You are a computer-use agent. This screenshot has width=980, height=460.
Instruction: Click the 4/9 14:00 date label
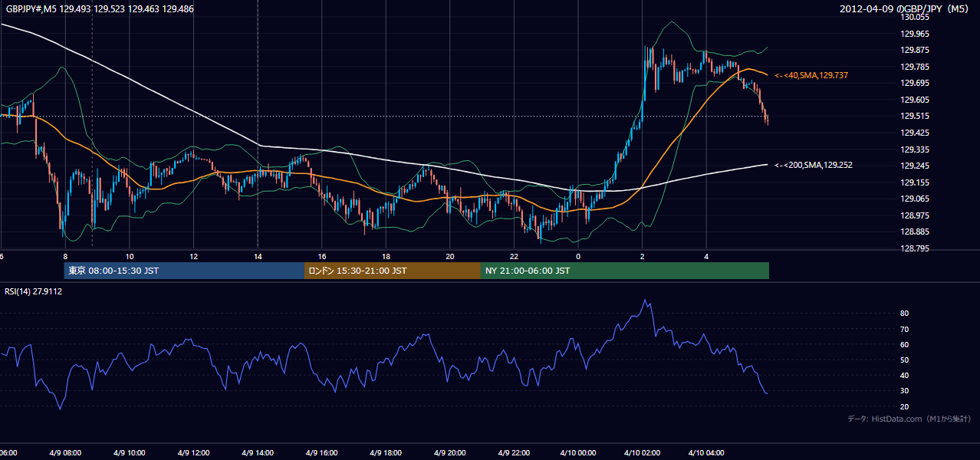click(x=258, y=452)
